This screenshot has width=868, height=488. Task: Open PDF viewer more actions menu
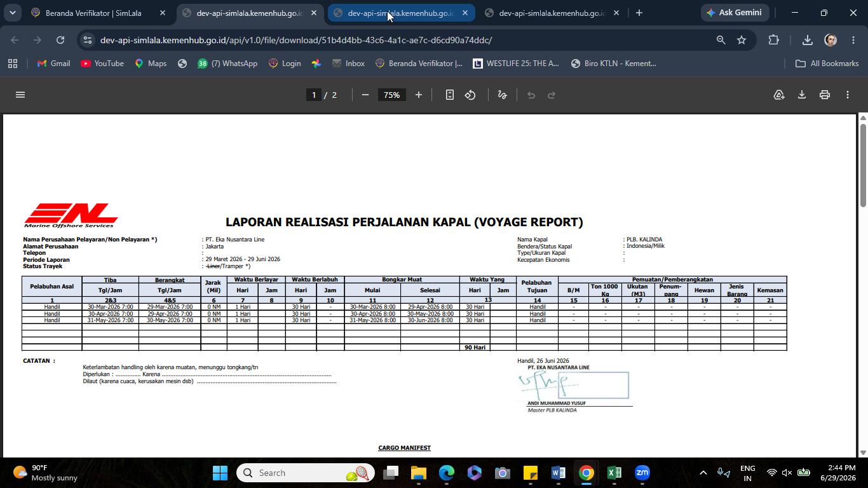pyautogui.click(x=848, y=95)
